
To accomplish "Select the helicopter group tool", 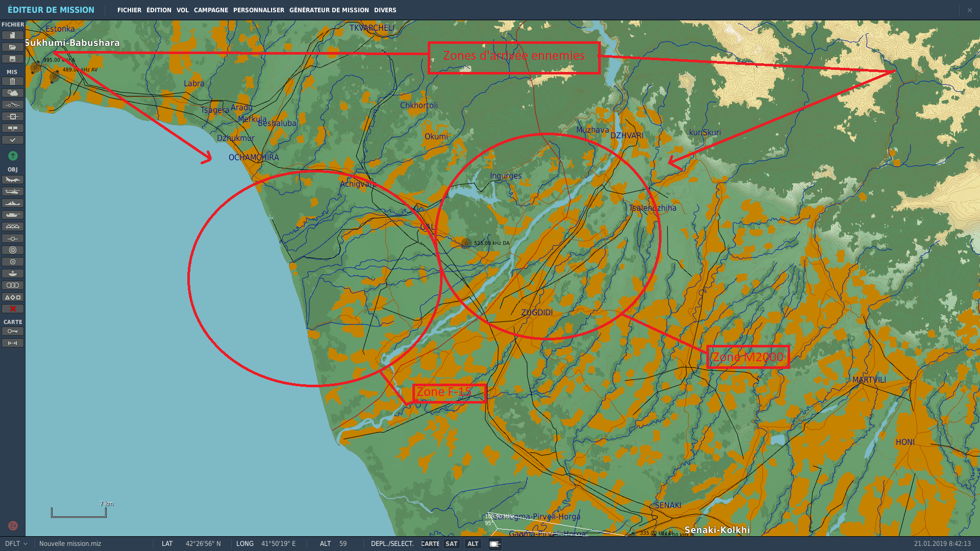I will click(13, 191).
